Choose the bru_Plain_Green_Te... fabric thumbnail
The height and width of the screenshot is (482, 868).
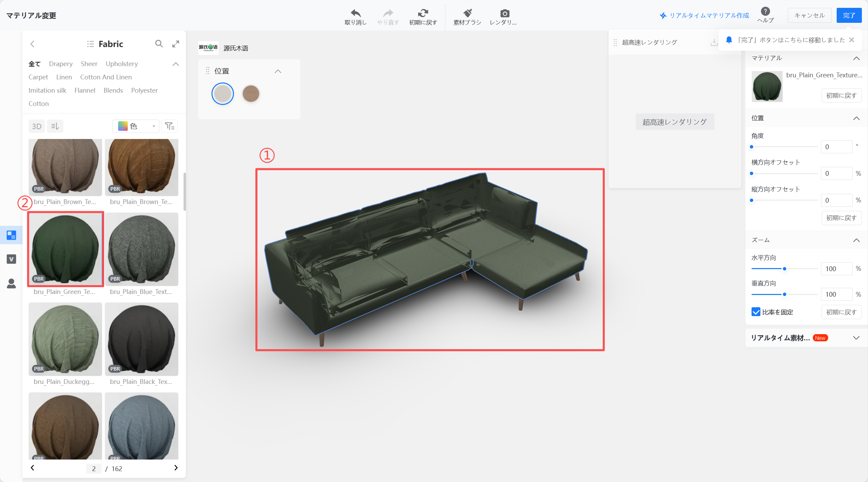65,249
